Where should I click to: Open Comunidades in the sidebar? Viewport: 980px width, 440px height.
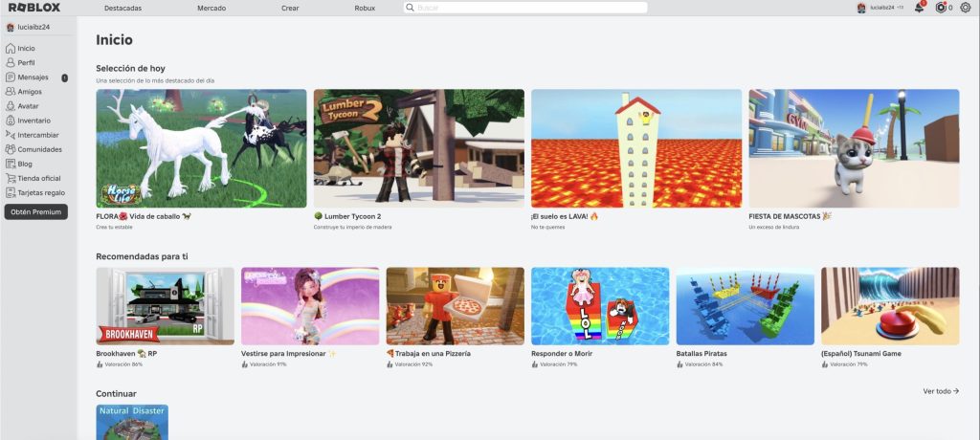39,149
